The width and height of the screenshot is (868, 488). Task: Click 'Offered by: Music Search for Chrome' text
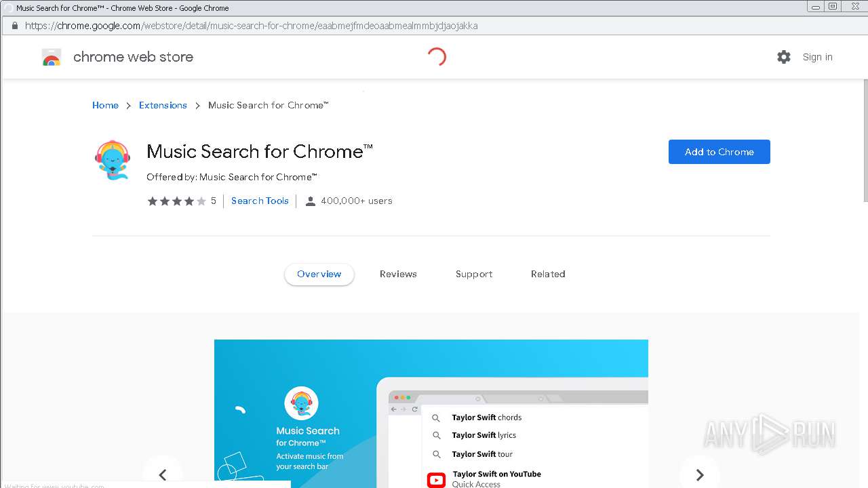232,178
